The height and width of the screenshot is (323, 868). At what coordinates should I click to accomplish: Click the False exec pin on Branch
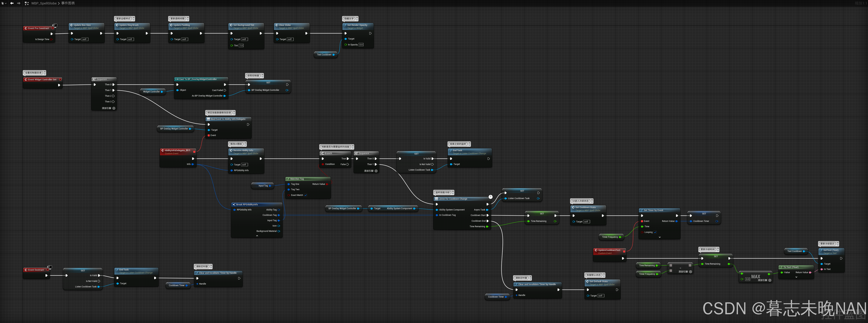[x=348, y=164]
